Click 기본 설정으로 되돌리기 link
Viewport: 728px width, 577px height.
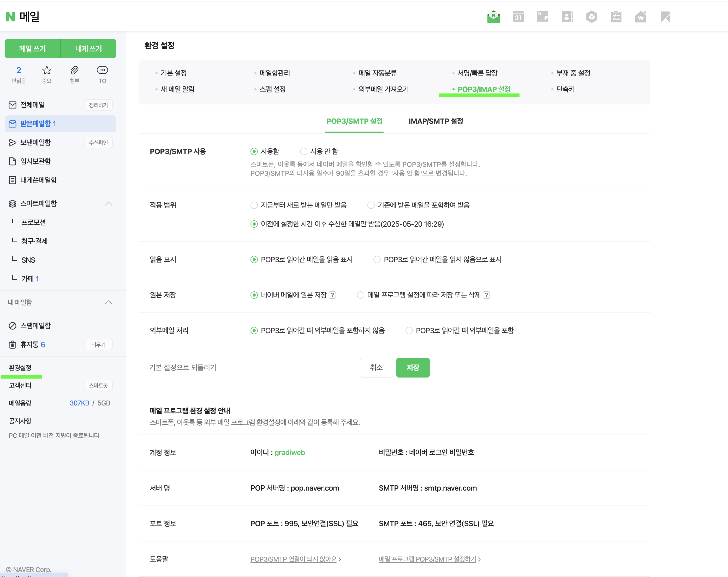pos(183,368)
